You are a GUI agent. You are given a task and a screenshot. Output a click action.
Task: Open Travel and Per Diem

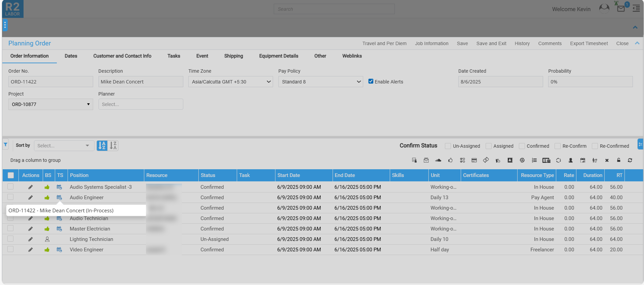click(384, 43)
